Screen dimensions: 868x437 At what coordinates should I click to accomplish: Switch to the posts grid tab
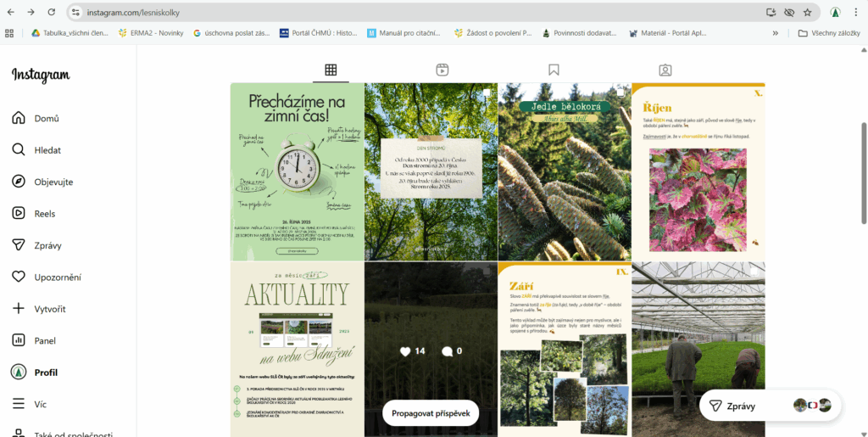331,70
